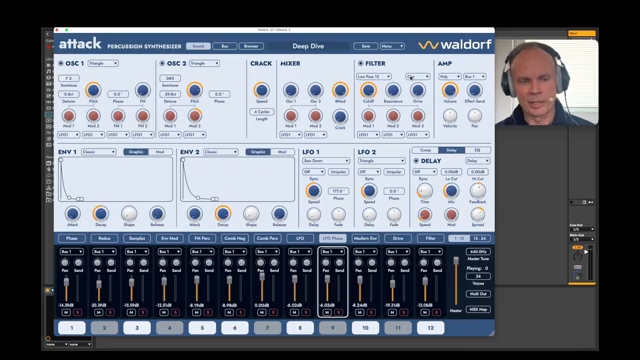This screenshot has width=640, height=360.
Task: Open OSC 1 waveform Triangle dropdown
Action: (x=103, y=63)
